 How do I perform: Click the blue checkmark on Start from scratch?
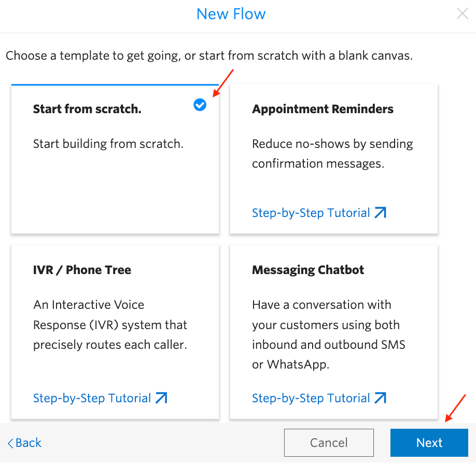tap(200, 105)
